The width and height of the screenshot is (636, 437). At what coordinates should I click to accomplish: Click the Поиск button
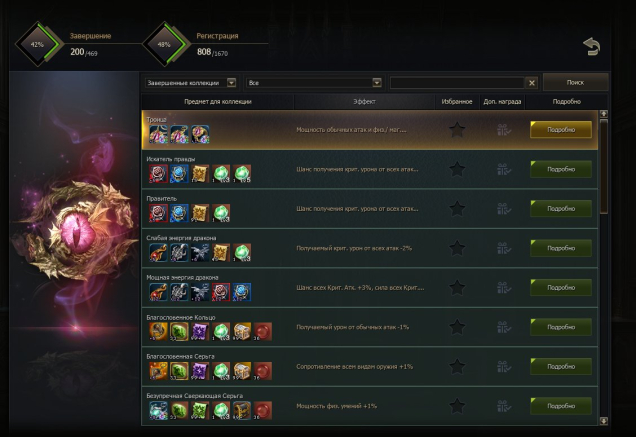(575, 82)
